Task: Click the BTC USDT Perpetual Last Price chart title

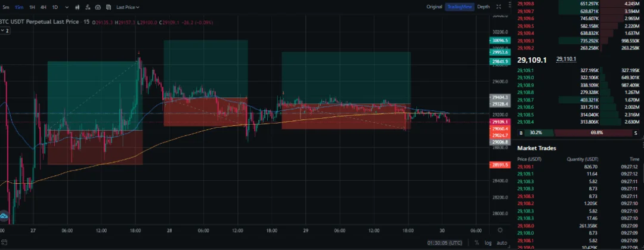Action: point(39,22)
